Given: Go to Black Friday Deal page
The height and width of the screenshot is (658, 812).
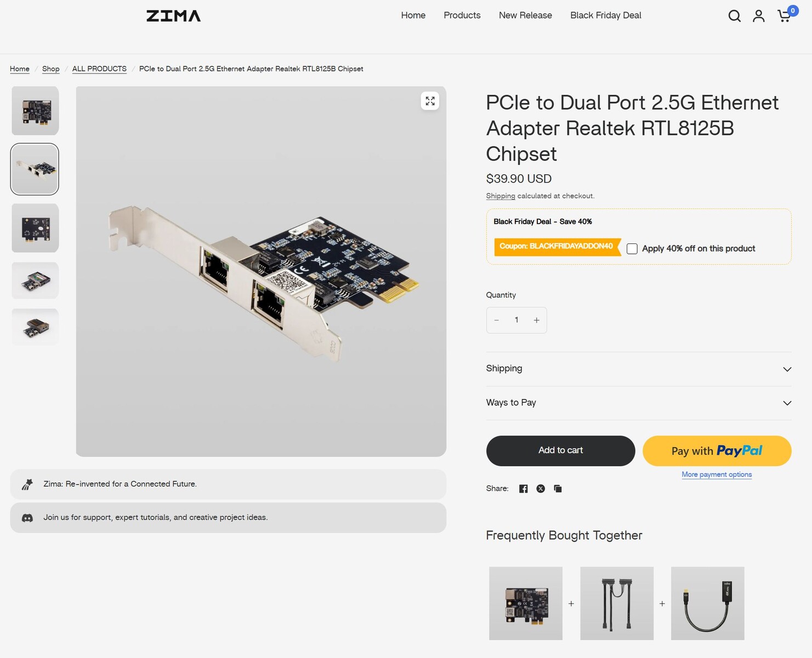Looking at the screenshot, I should pos(605,15).
